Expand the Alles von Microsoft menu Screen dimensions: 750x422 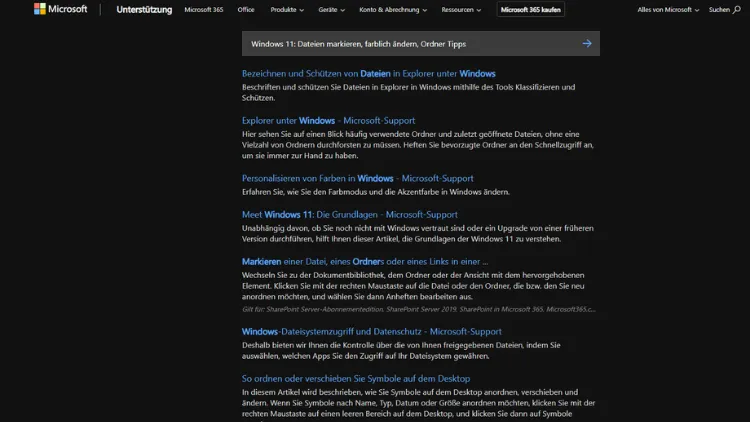tap(668, 10)
